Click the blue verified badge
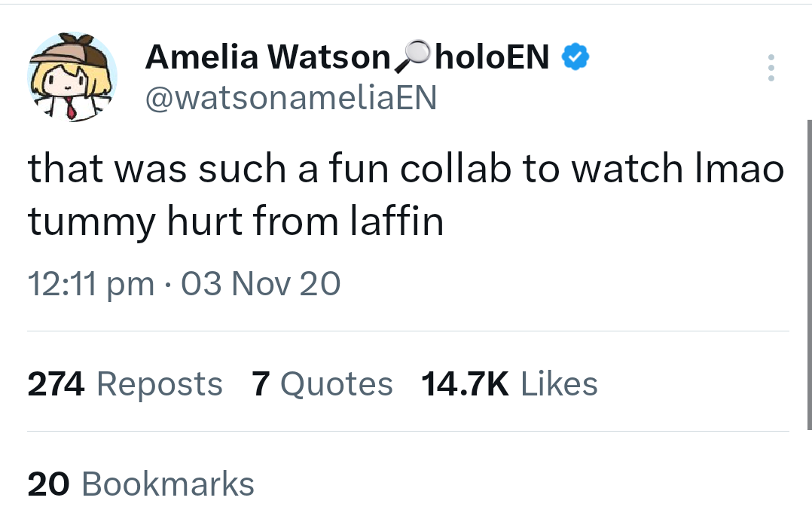Viewport: 812px width, 522px height. (576, 57)
